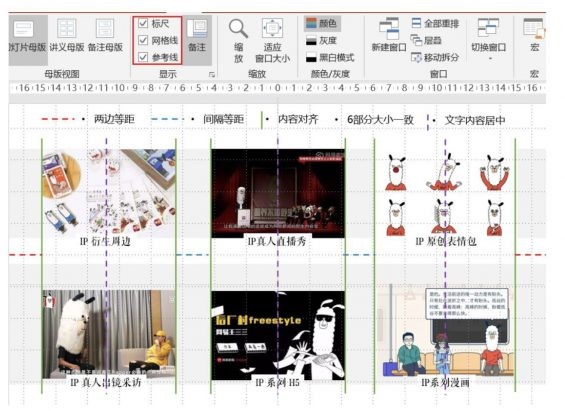The width and height of the screenshot is (565, 411).
Task: Click the caption text IP系列漫画
Action: tap(445, 383)
